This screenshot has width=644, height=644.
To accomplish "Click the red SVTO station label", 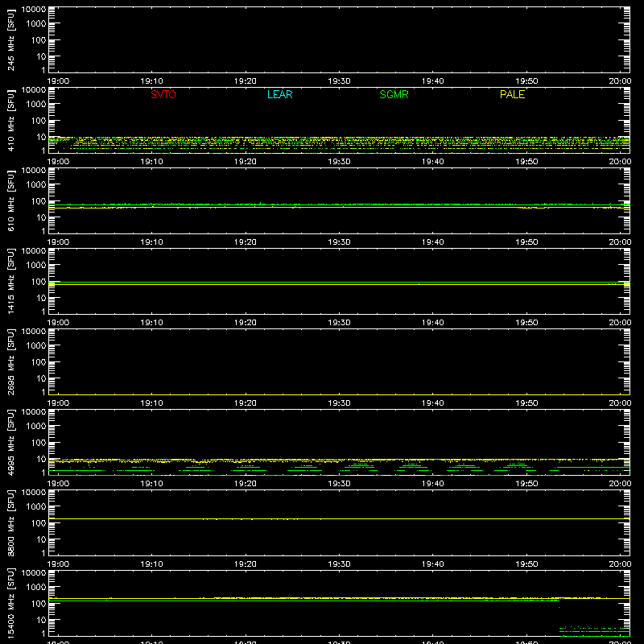I will point(163,94).
